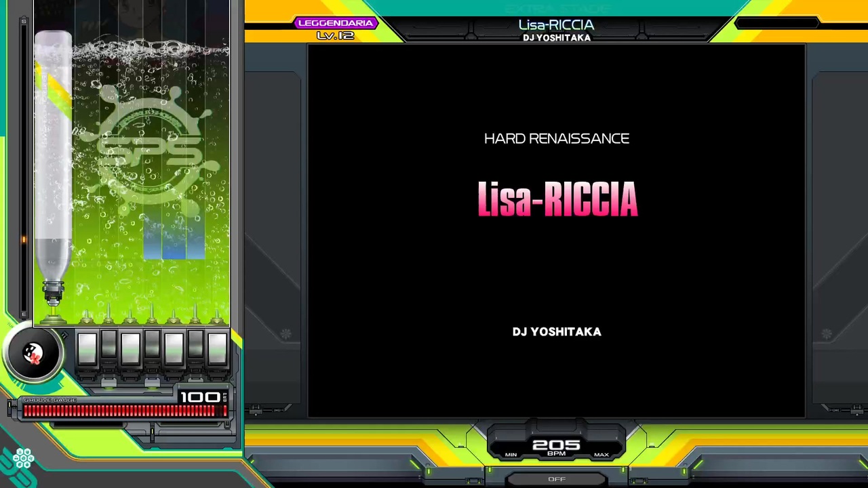The height and width of the screenshot is (488, 868).
Task: Click the Lv.12 level indicator
Action: pyautogui.click(x=336, y=35)
